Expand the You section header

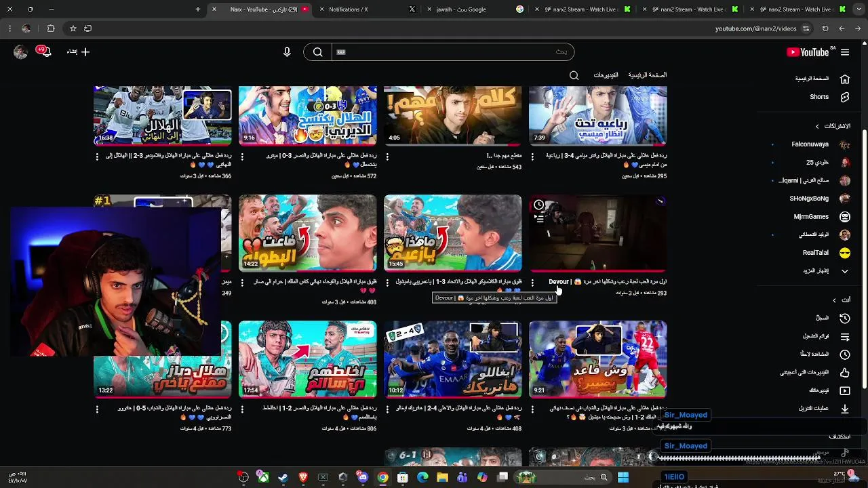click(842, 300)
